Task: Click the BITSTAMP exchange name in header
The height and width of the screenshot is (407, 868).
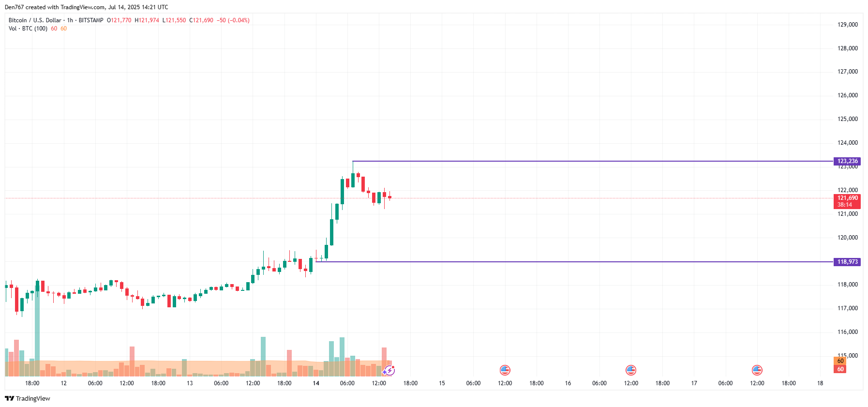Action: pos(91,20)
